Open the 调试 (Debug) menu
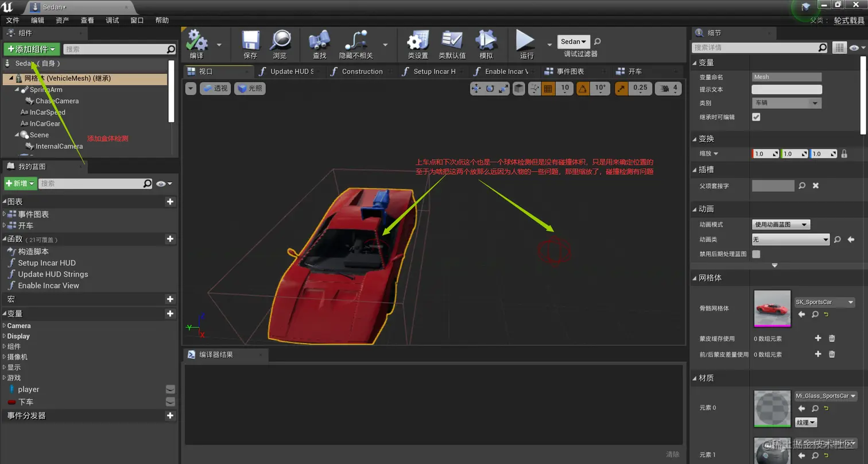The height and width of the screenshot is (464, 868). [x=113, y=20]
